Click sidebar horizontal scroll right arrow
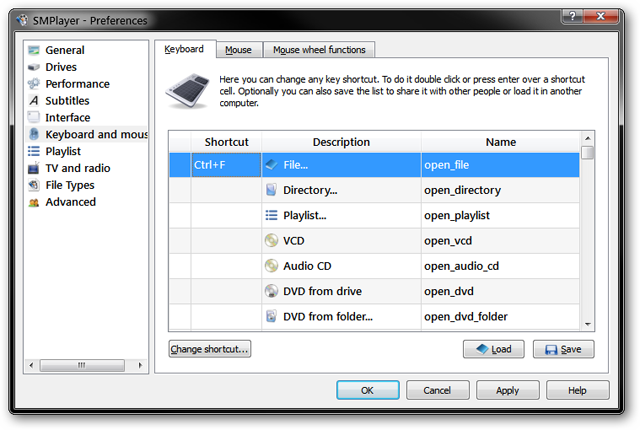 pos(140,365)
